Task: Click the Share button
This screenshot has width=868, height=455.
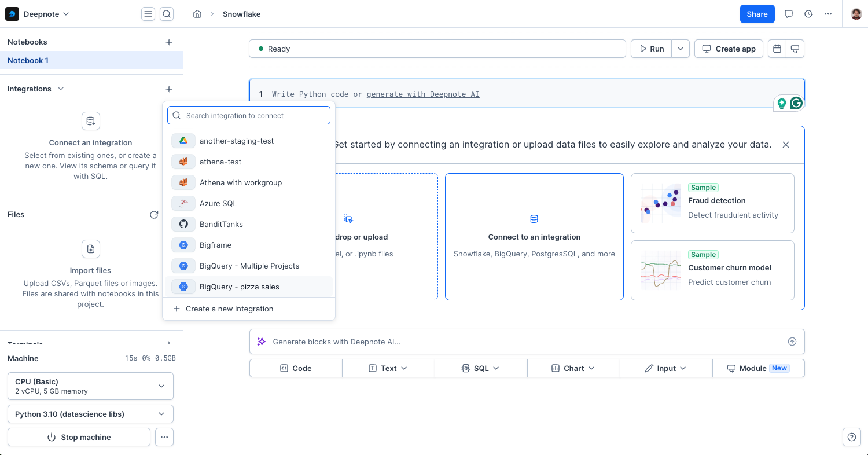Action: (757, 14)
